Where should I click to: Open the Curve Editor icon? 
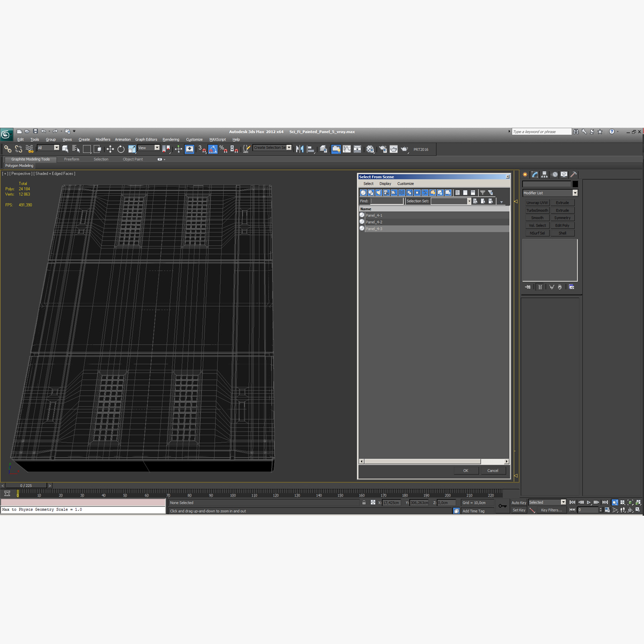click(347, 149)
